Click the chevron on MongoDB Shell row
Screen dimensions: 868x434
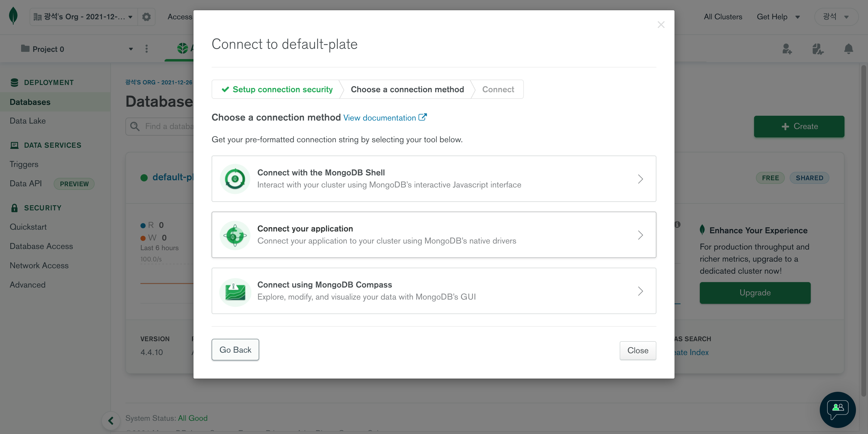point(640,179)
